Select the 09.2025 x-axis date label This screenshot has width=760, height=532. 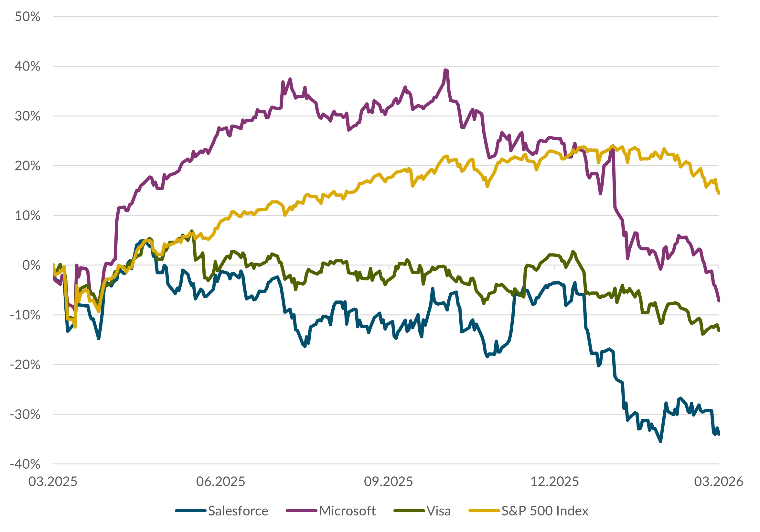pyautogui.click(x=388, y=481)
